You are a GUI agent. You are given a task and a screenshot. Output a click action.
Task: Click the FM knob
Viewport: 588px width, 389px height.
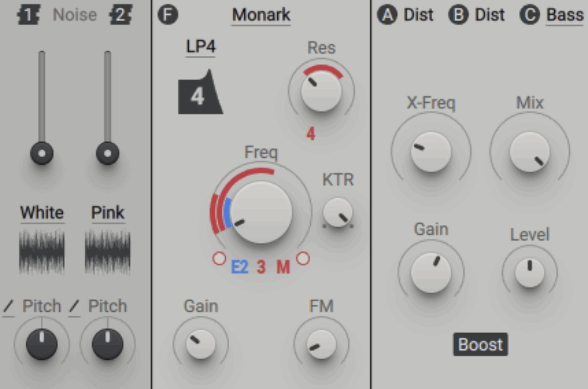(321, 344)
